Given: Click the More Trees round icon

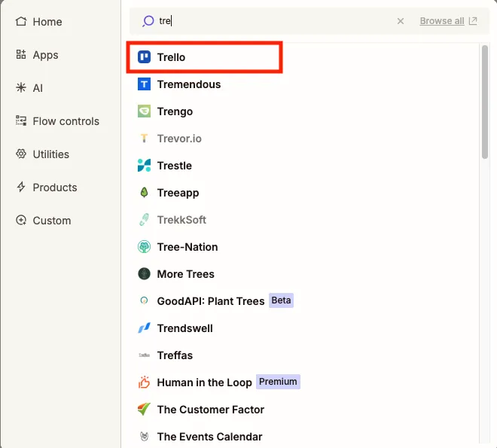Looking at the screenshot, I should pyautogui.click(x=144, y=274).
